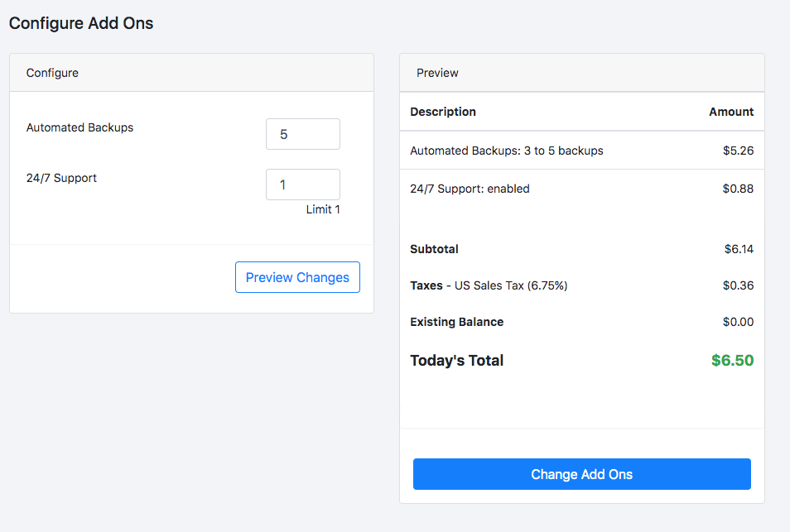Click the Existing Balance label
This screenshot has height=532, width=790.
click(x=456, y=322)
